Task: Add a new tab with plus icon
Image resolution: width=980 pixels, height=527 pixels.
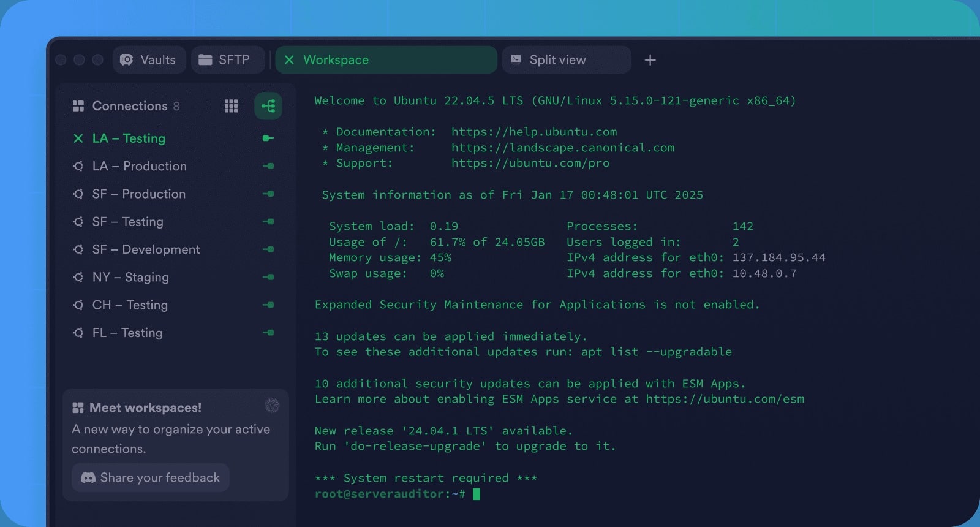Action: pos(650,59)
